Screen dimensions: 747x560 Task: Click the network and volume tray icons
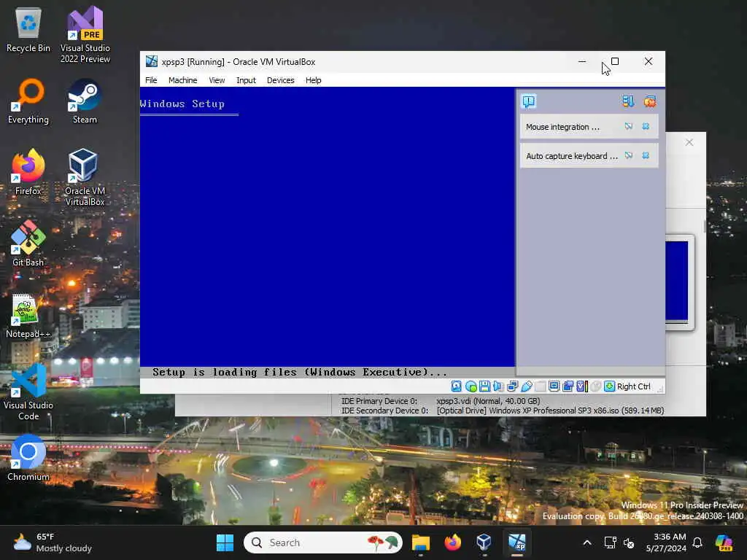tap(619, 542)
